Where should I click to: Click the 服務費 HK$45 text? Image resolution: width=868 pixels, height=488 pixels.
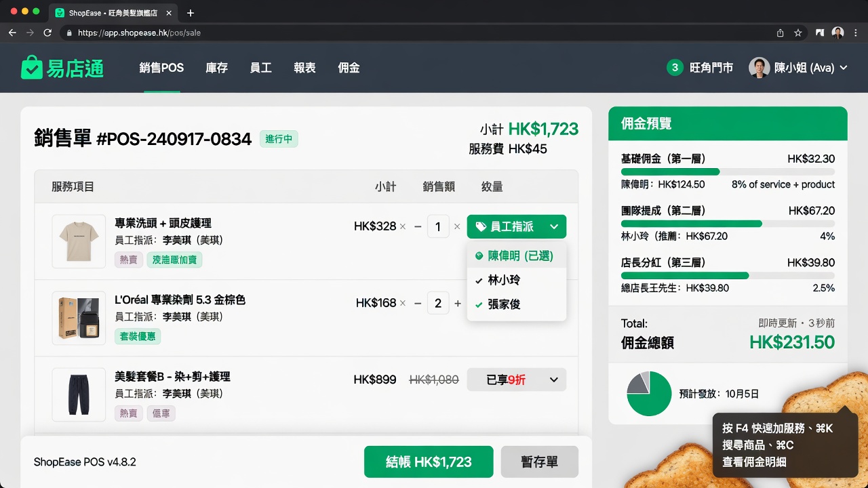tap(508, 148)
